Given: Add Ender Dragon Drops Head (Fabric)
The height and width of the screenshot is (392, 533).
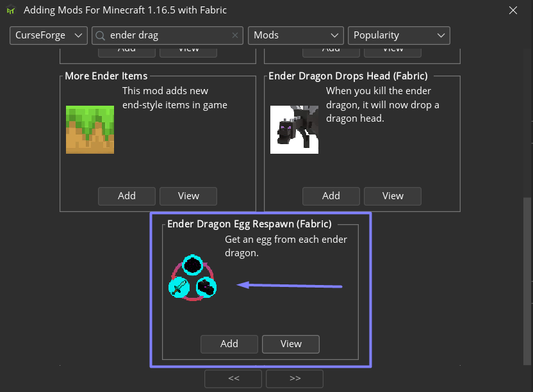Looking at the screenshot, I should coord(331,196).
